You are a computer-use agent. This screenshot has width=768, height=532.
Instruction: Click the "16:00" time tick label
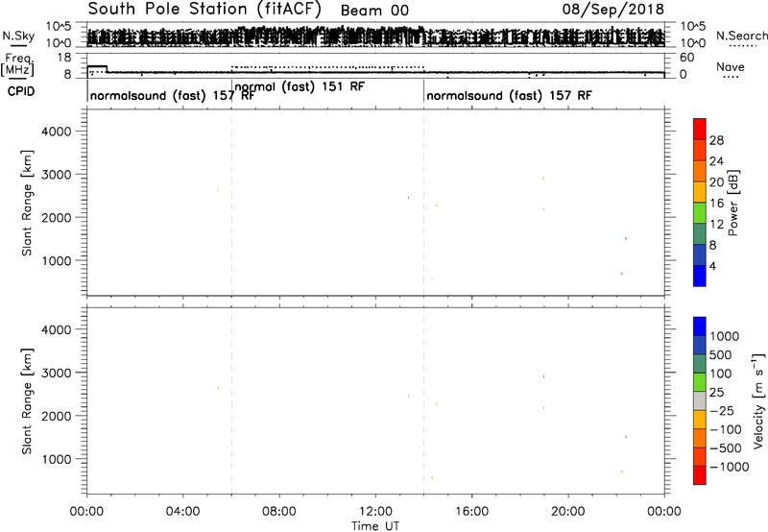click(x=471, y=512)
